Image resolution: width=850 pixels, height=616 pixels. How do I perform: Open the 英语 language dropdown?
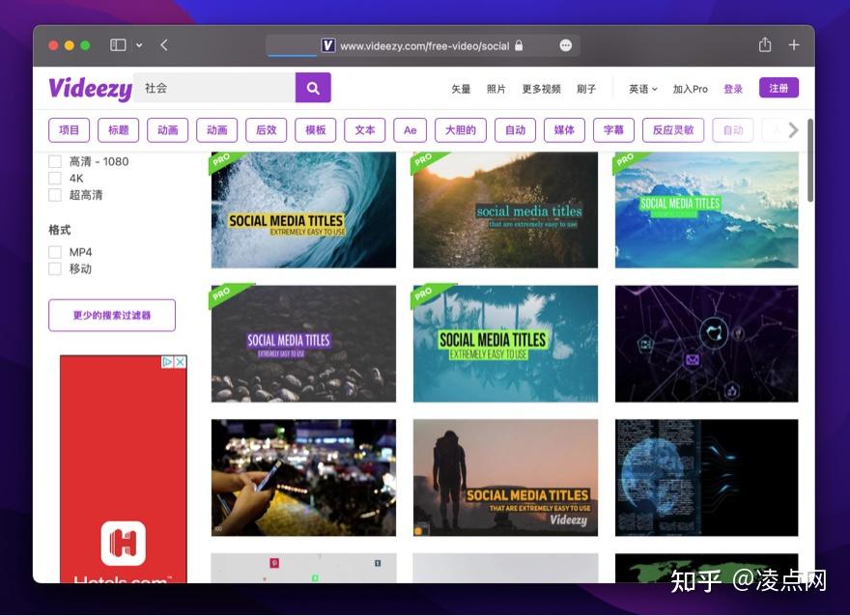pos(641,88)
